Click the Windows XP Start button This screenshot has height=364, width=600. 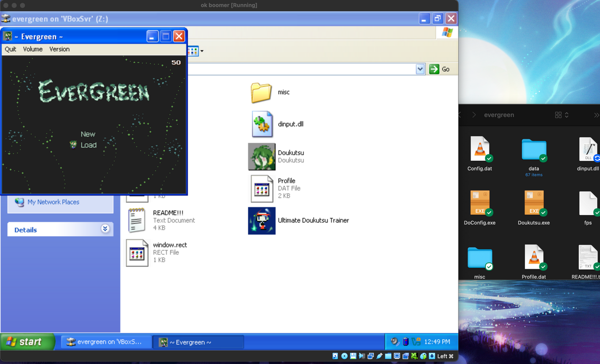pos(28,342)
